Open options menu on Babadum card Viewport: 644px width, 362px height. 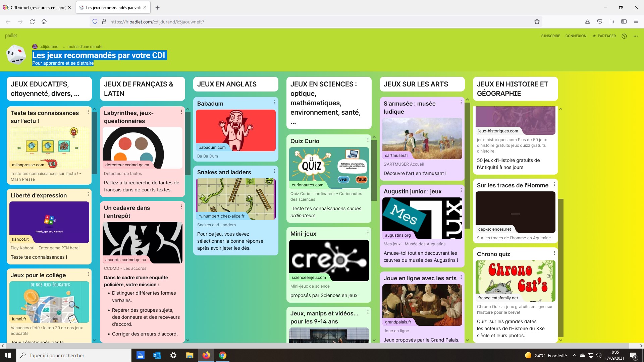tap(274, 103)
